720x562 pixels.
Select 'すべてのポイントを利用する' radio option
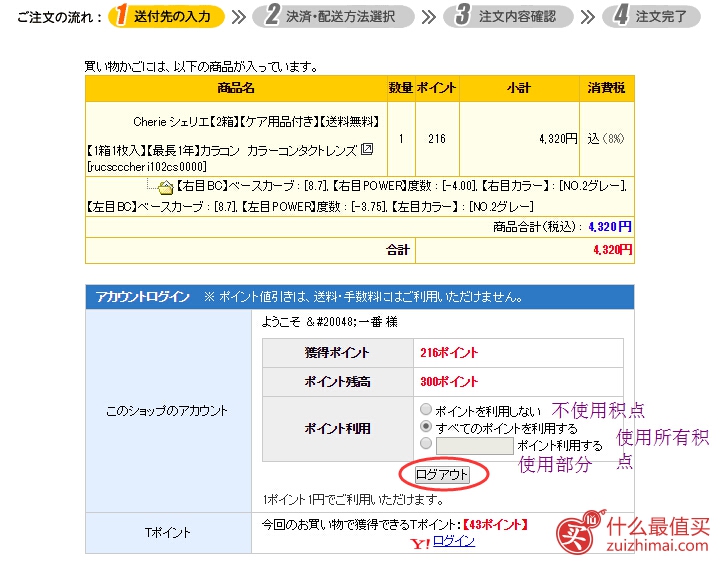pyautogui.click(x=426, y=426)
